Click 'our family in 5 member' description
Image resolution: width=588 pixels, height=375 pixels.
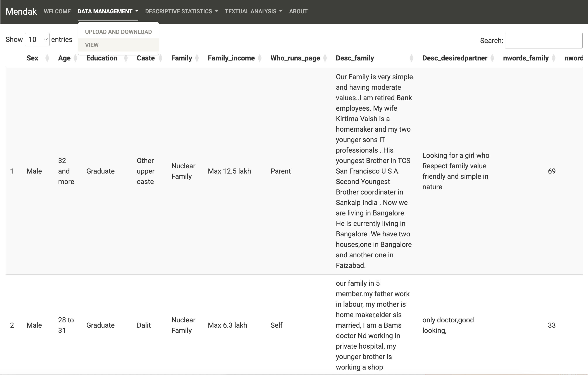373,325
